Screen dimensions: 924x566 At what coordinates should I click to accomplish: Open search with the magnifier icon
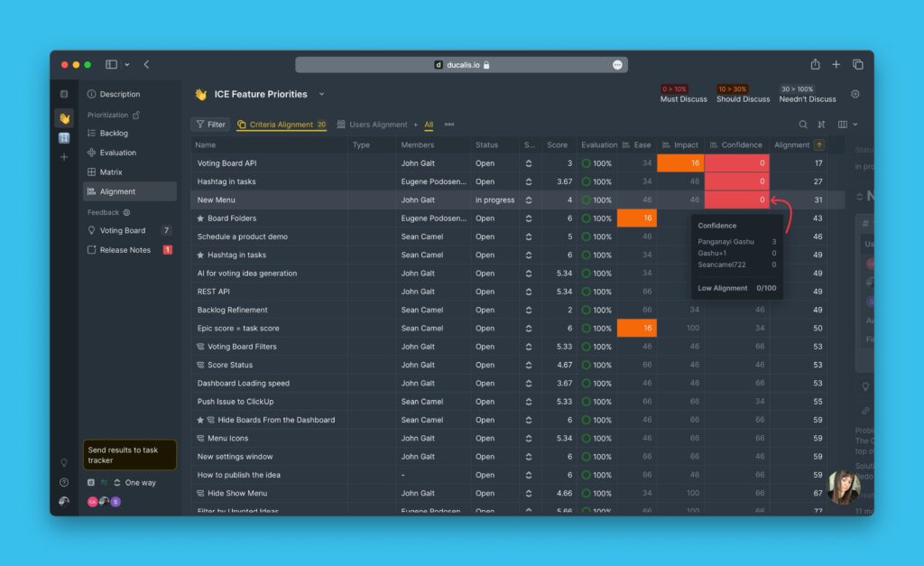[x=803, y=124]
